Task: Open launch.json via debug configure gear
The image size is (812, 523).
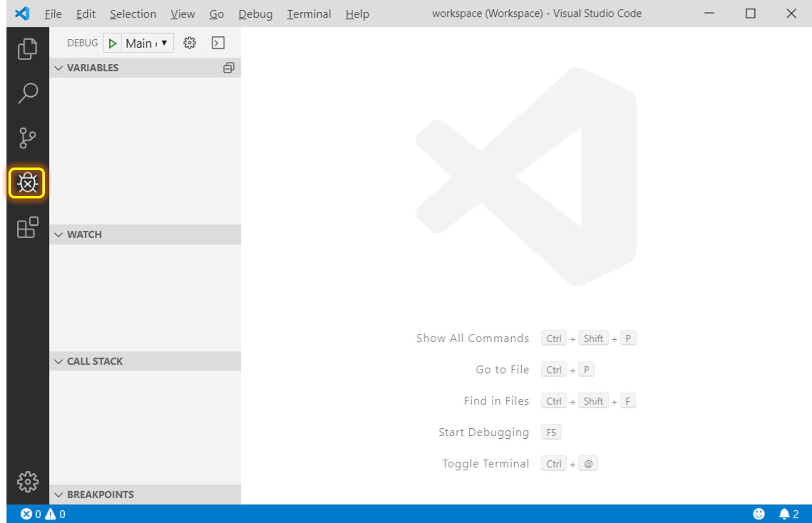Action: click(190, 43)
